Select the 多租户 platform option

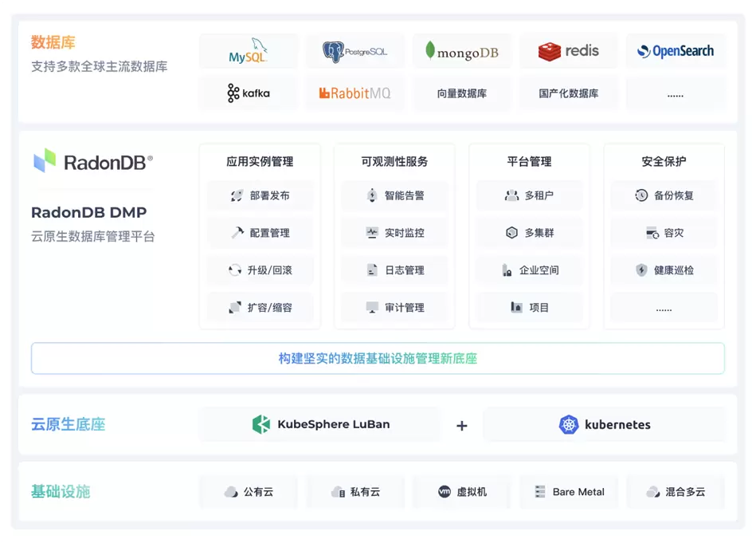(529, 195)
